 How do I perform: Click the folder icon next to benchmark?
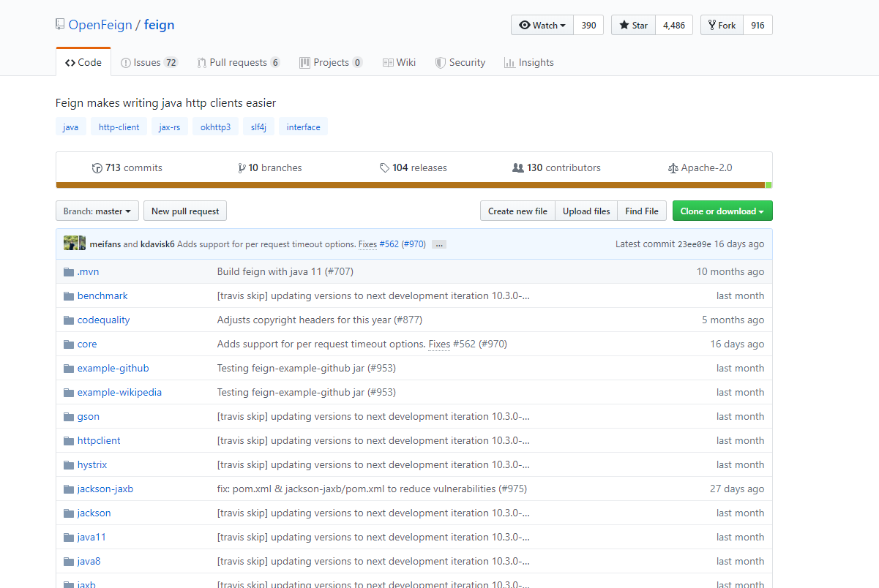tap(69, 296)
